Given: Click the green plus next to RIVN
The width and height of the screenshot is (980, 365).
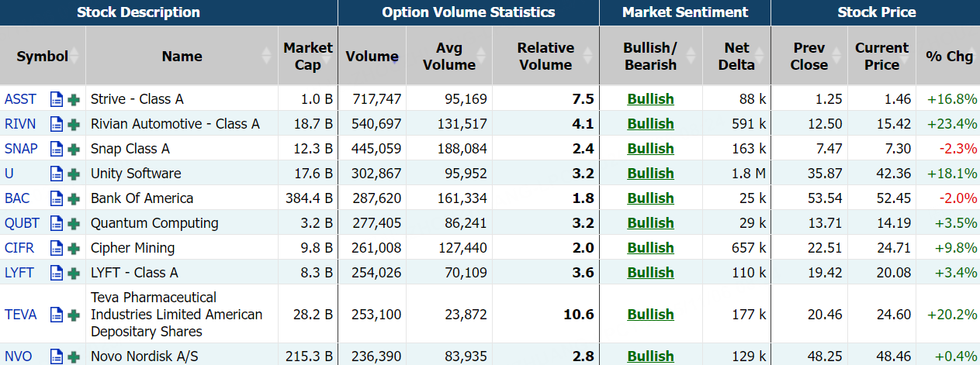Looking at the screenshot, I should point(74,124).
